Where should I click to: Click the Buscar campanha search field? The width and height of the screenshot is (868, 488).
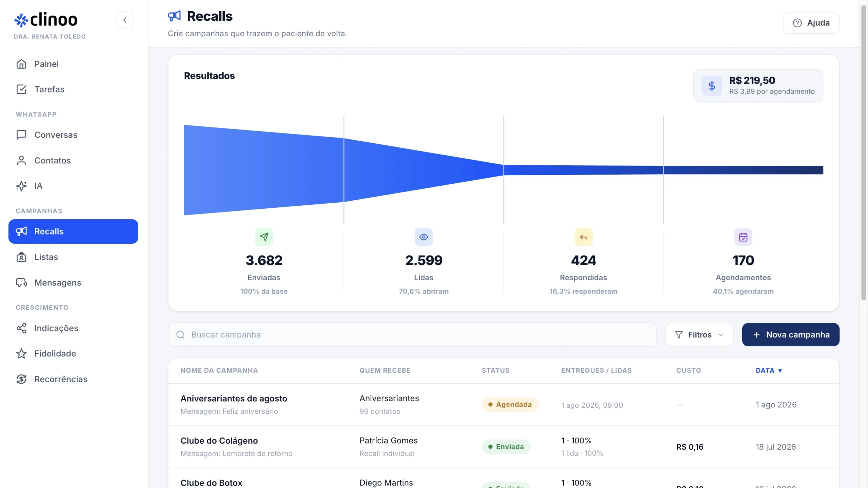[x=412, y=334]
